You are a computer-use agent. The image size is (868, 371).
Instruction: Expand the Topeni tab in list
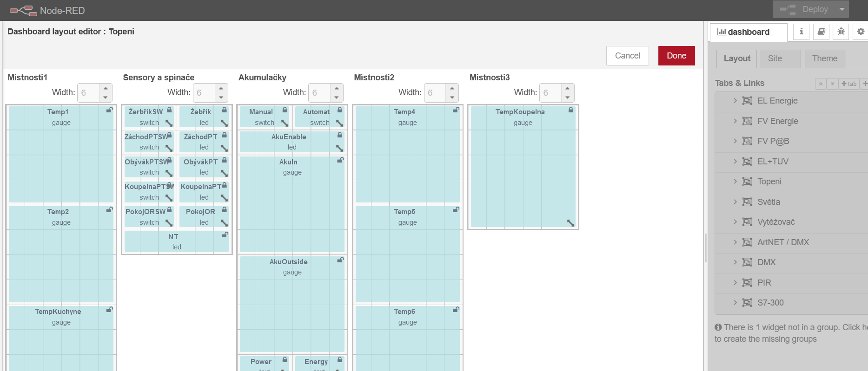735,181
